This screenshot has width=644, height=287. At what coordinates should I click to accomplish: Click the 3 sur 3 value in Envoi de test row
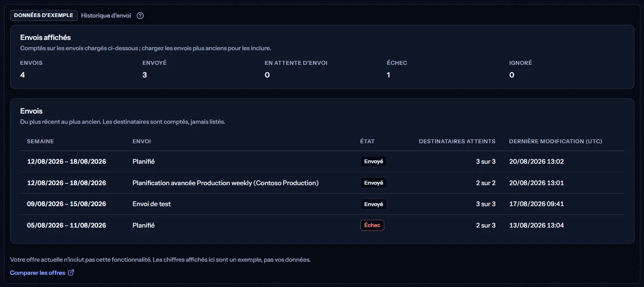pos(486,204)
